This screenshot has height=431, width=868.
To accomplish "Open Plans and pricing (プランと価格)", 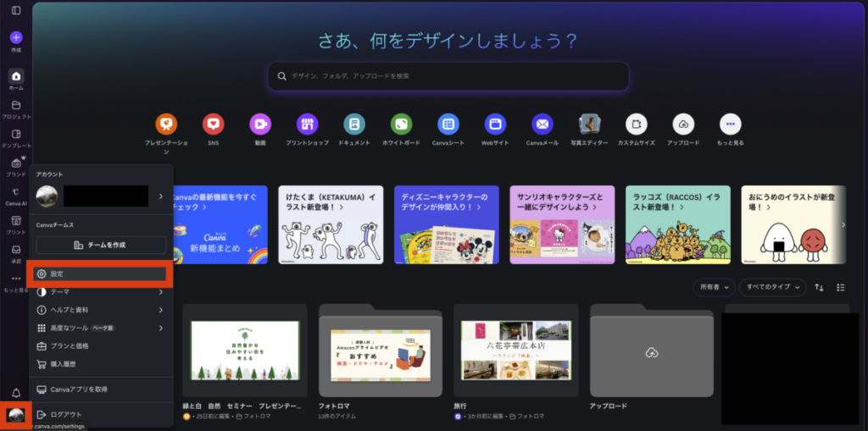I will [x=102, y=345].
